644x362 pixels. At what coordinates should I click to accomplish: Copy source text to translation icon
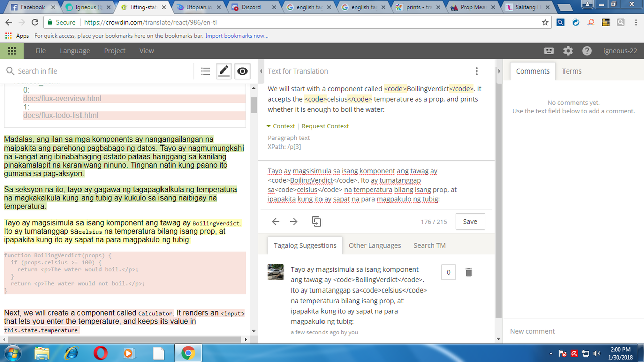click(x=316, y=221)
